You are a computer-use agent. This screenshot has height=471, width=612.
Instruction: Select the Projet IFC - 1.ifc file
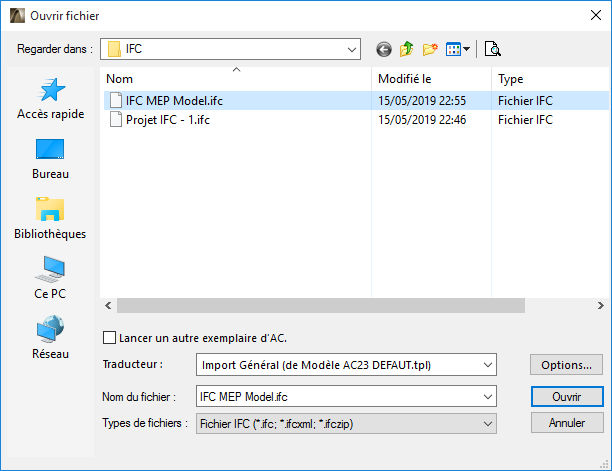click(x=167, y=120)
